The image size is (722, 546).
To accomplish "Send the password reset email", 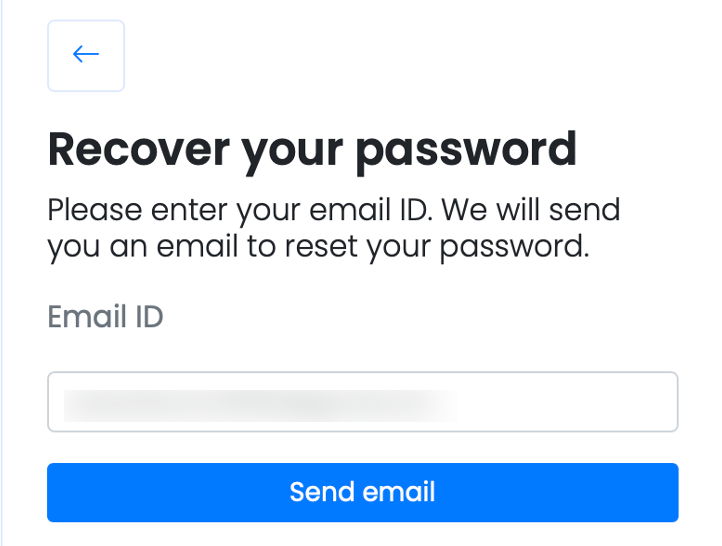I will (x=362, y=492).
